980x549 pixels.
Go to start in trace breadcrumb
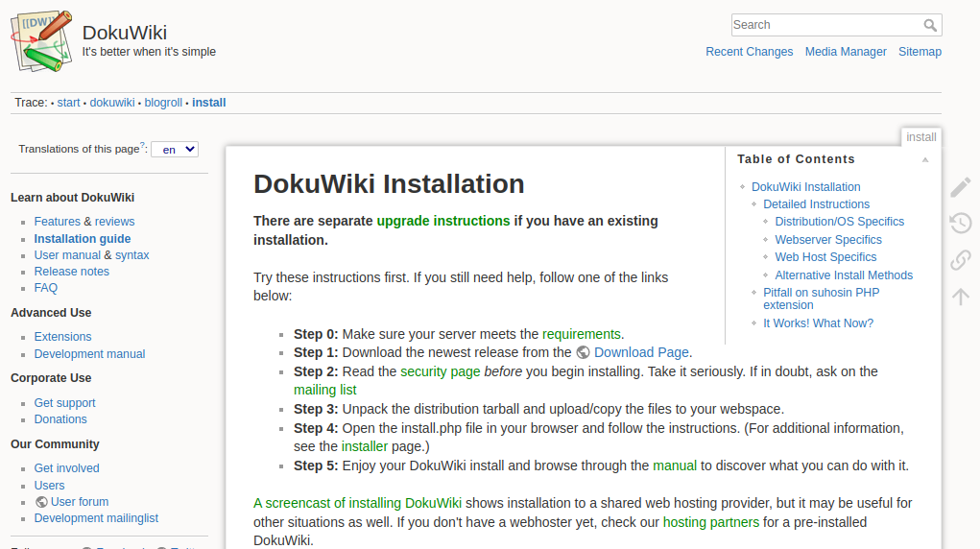tap(69, 103)
